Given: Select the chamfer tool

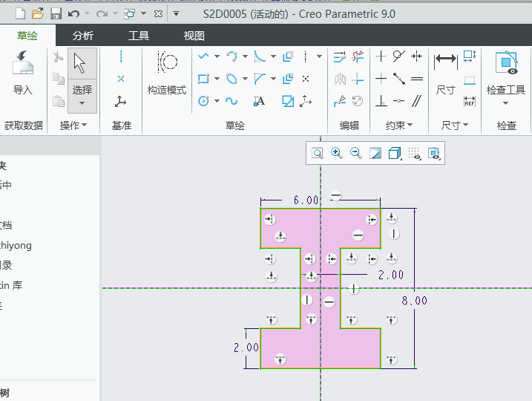Looking at the screenshot, I should coord(260,79).
